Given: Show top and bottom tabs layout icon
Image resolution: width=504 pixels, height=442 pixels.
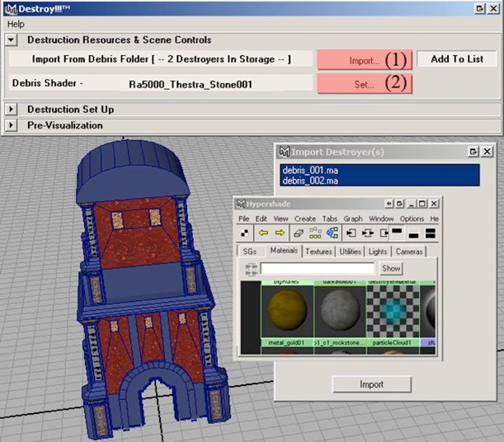Looking at the screenshot, I should [x=430, y=233].
